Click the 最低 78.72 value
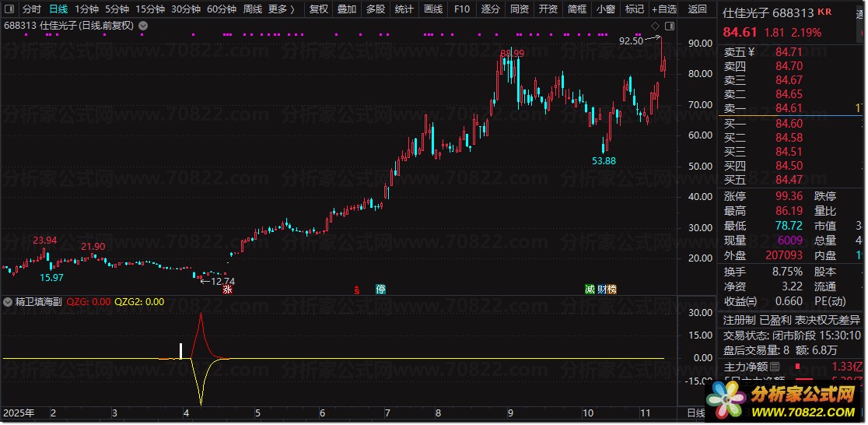This screenshot has width=868, height=425. coord(789,226)
